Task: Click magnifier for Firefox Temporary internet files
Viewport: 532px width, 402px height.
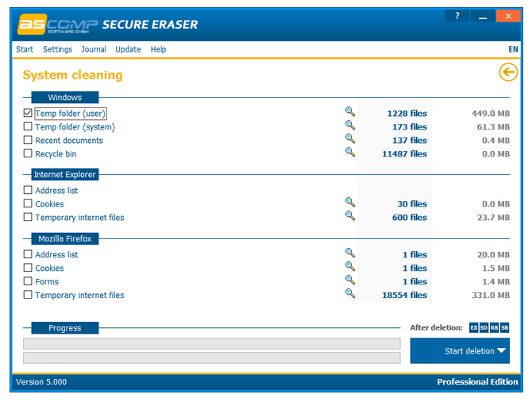Action: 350,293
